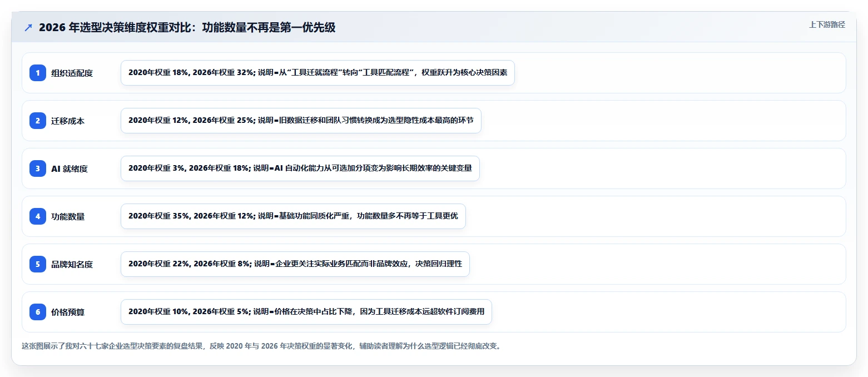
Task: Click number badge 2 for 迁移成本
Action: [x=38, y=121]
